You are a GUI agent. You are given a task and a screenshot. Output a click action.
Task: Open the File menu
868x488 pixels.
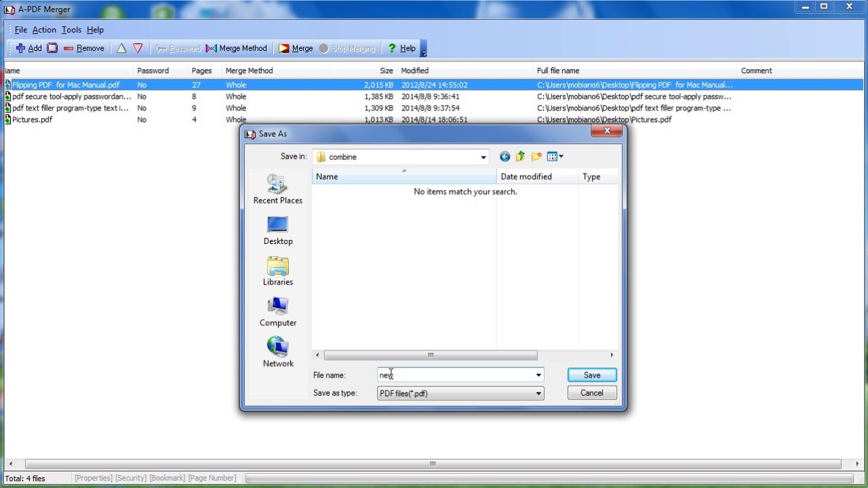click(21, 30)
